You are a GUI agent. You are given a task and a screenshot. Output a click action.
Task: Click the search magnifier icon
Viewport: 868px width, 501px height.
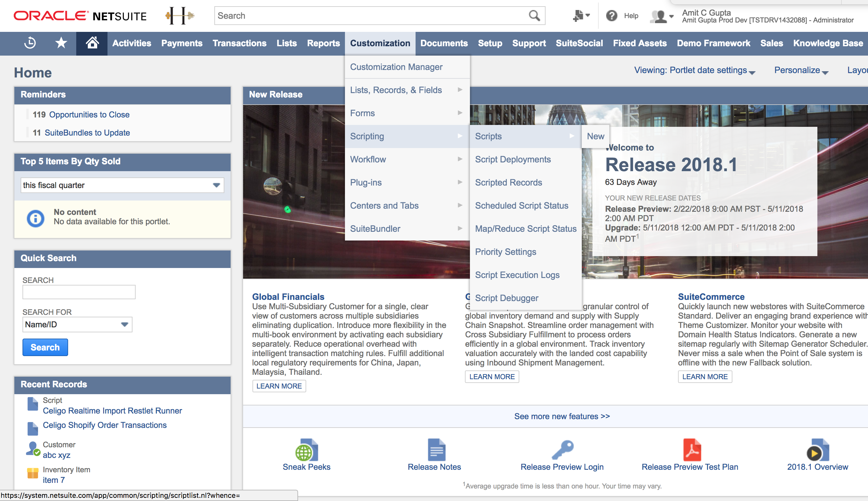(534, 16)
